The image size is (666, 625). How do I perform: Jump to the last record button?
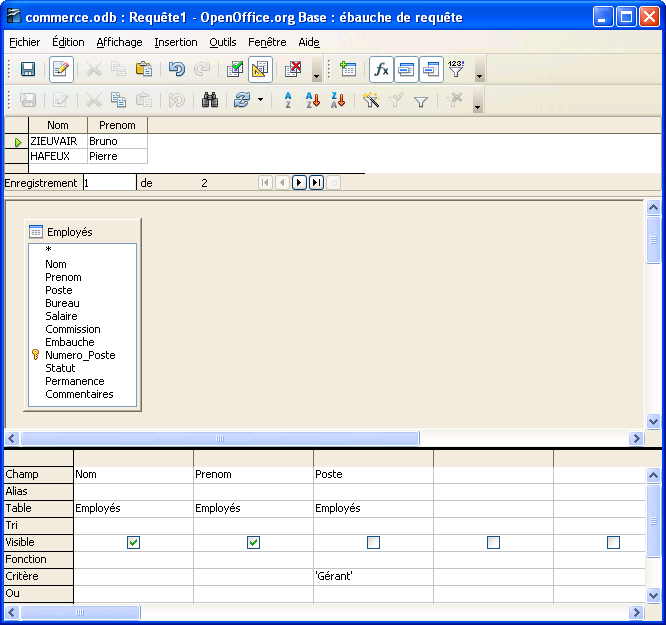316,183
